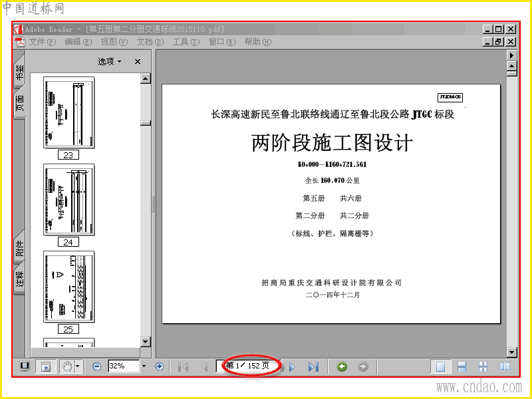Jump to last page icon
This screenshot has width=532, height=399.
point(313,367)
